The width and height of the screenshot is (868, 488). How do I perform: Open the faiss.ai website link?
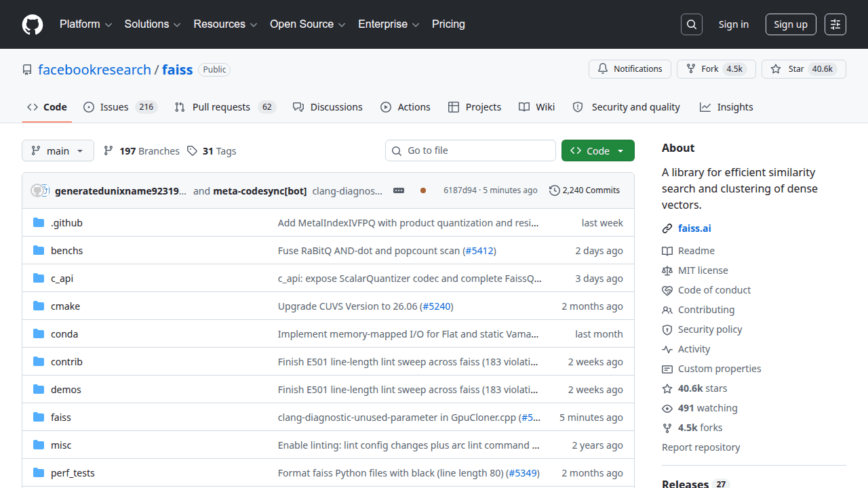coord(694,228)
